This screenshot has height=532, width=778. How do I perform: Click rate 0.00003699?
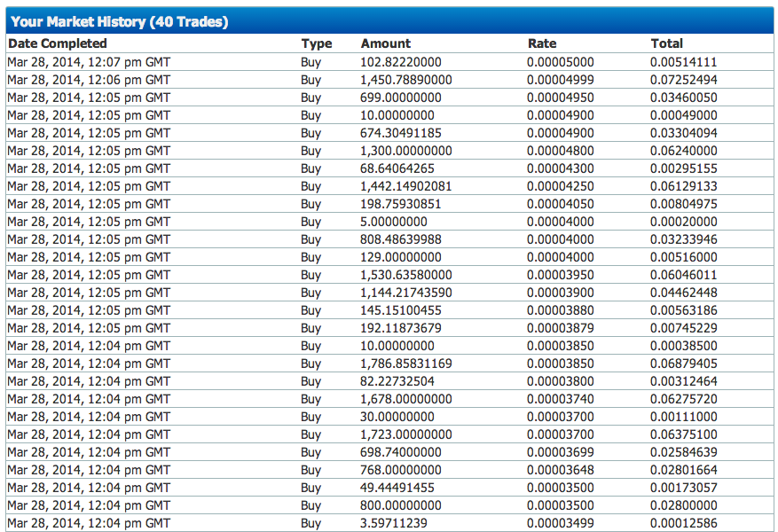[561, 453]
